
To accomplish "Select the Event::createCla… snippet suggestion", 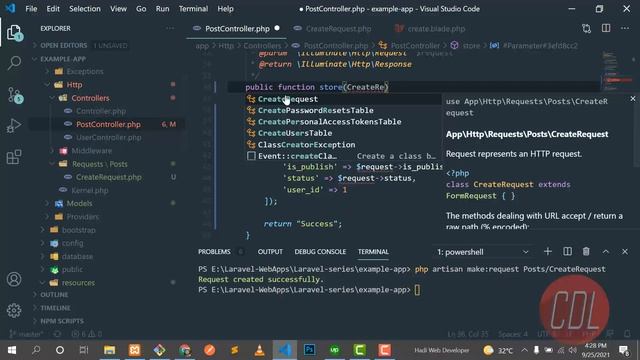I will 343,156.
